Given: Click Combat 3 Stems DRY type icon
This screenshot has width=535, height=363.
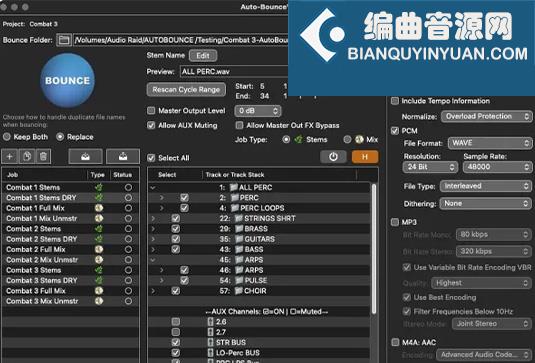Looking at the screenshot, I should [x=99, y=280].
